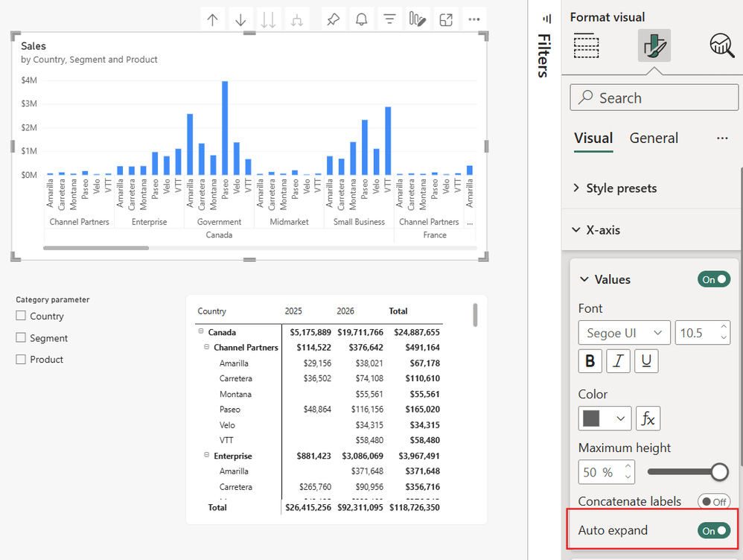Viewport: 743px width, 560px height.
Task: Check the Country checkbox
Action: coord(21,316)
